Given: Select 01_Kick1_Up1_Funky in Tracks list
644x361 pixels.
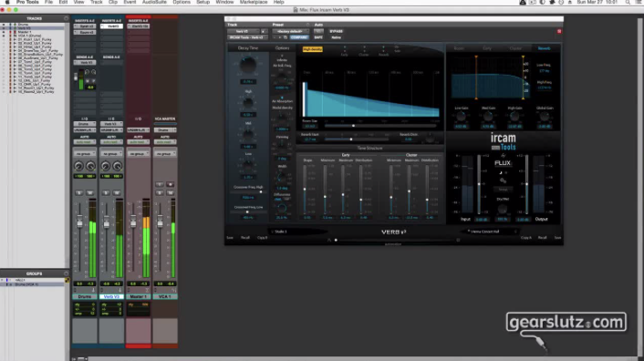Looking at the screenshot, I should 35,40.
